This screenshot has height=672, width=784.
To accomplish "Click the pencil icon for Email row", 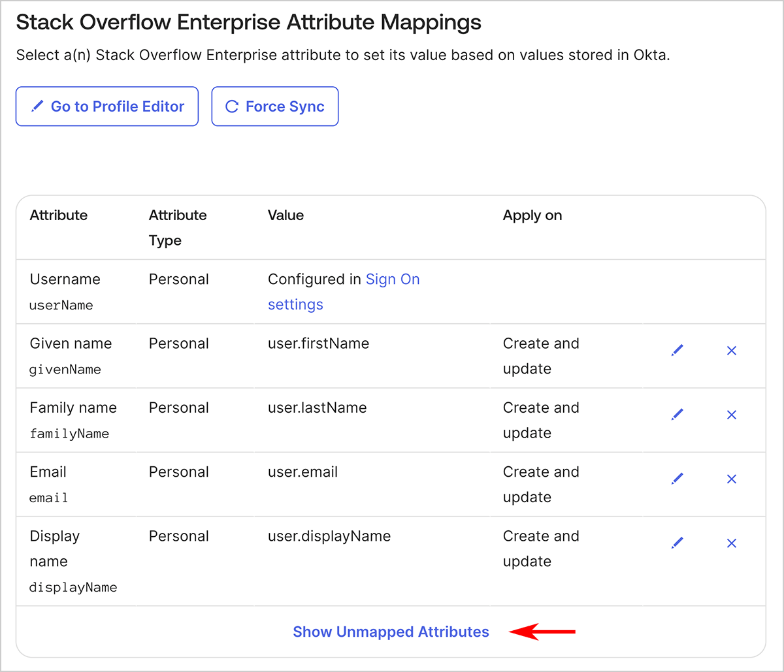I will coord(678,479).
